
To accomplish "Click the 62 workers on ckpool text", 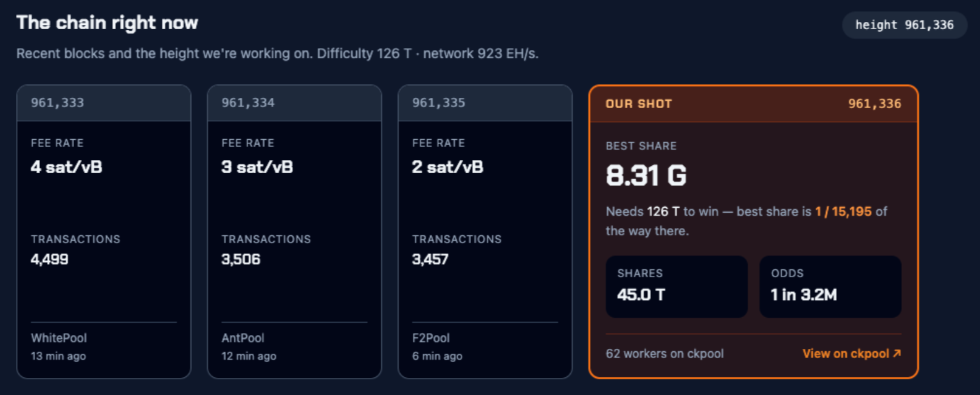I will click(x=664, y=354).
